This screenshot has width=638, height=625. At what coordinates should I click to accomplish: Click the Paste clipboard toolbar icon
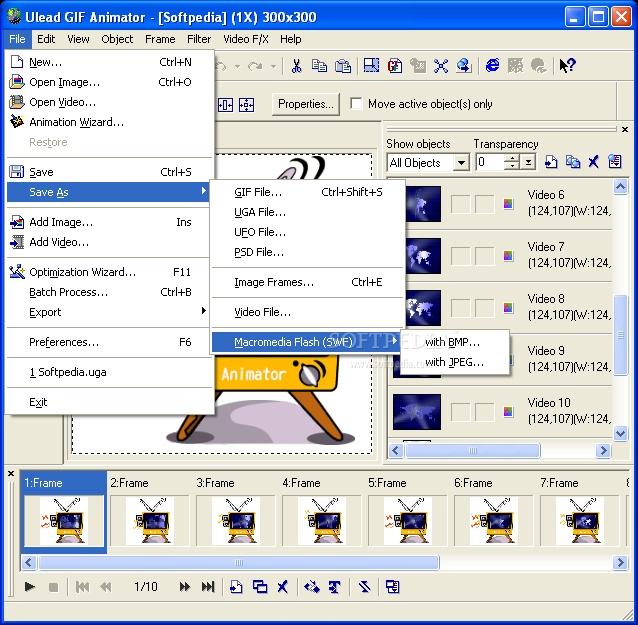tap(343, 66)
